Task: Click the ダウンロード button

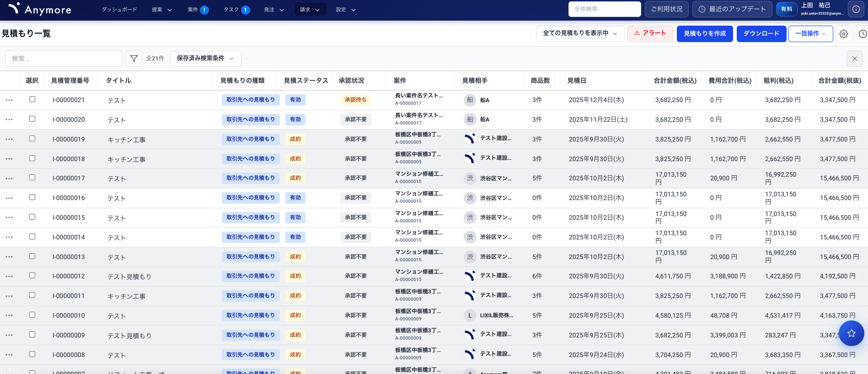Action: pyautogui.click(x=761, y=34)
